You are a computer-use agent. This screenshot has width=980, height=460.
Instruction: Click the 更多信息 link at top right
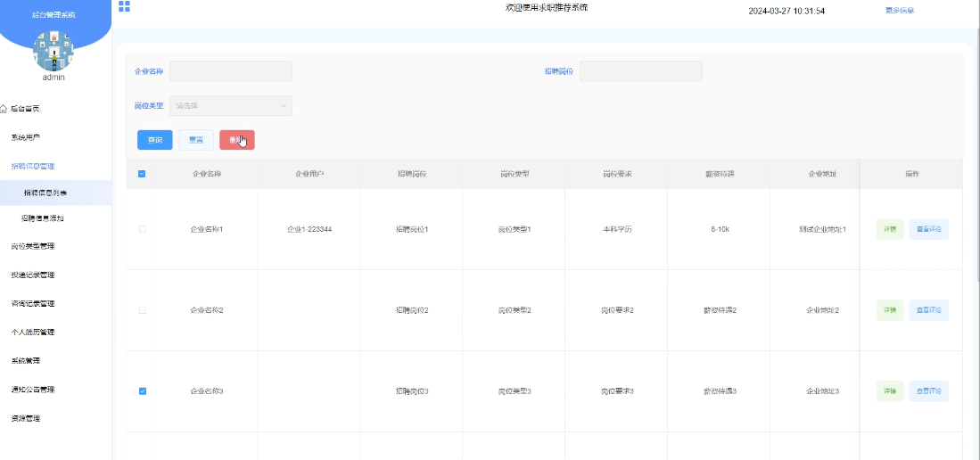[900, 10]
